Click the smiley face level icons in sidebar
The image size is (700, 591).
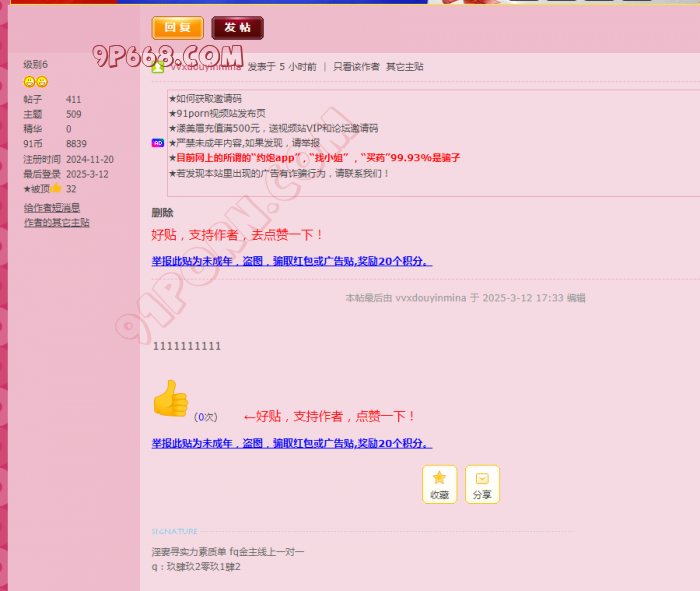[35, 81]
